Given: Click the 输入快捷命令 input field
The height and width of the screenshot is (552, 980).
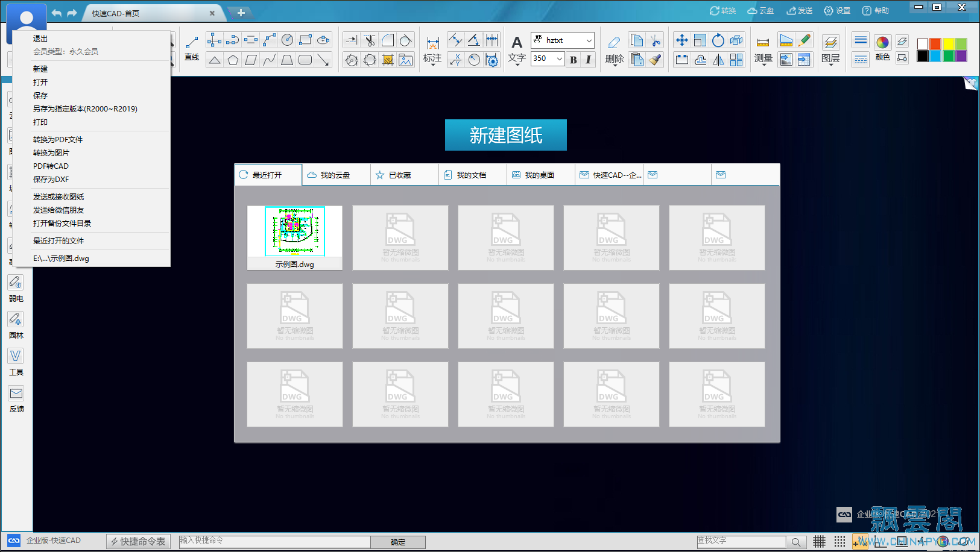Looking at the screenshot, I should click(x=274, y=542).
